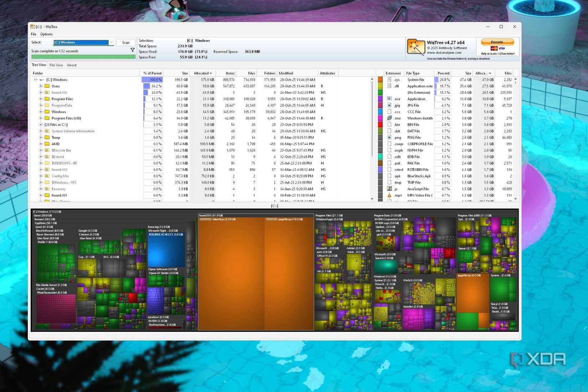Click the WizTree magic wand logo
Screen dimensions: 588x392
tap(416, 47)
